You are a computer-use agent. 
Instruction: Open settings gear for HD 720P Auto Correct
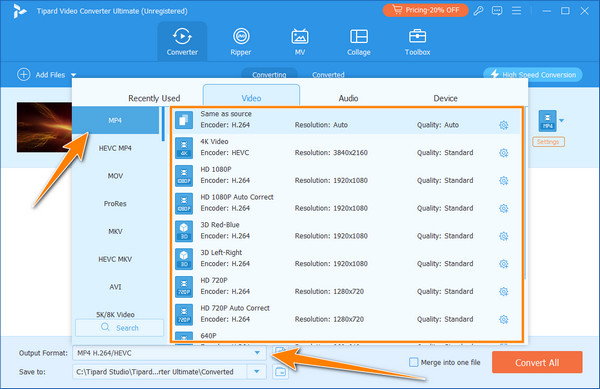tap(504, 319)
